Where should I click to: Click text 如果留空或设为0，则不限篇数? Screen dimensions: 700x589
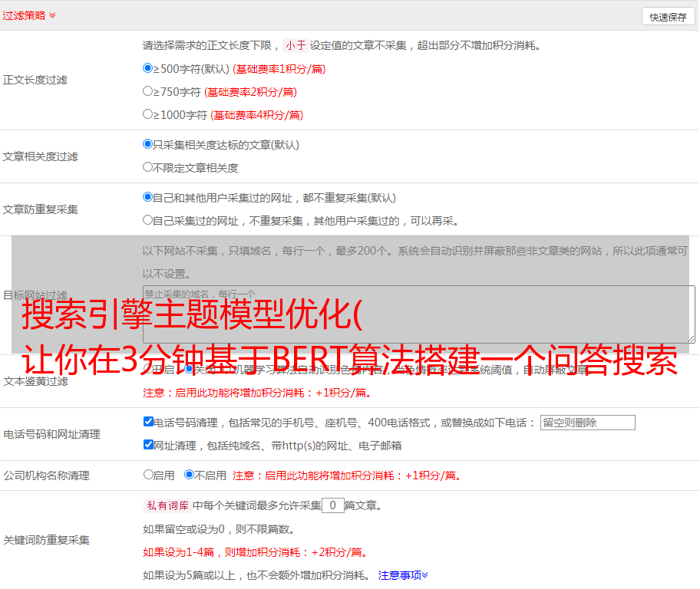[219, 529]
